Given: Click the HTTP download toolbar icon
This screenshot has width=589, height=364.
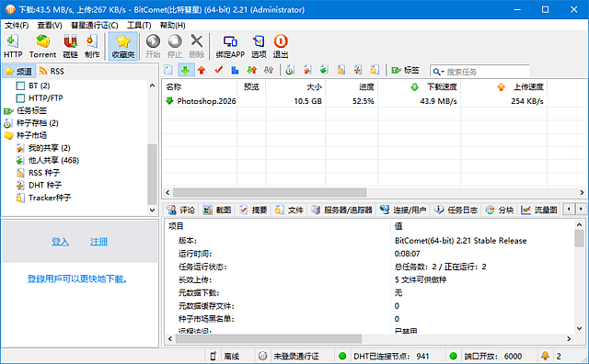Looking at the screenshot, I should [13, 46].
